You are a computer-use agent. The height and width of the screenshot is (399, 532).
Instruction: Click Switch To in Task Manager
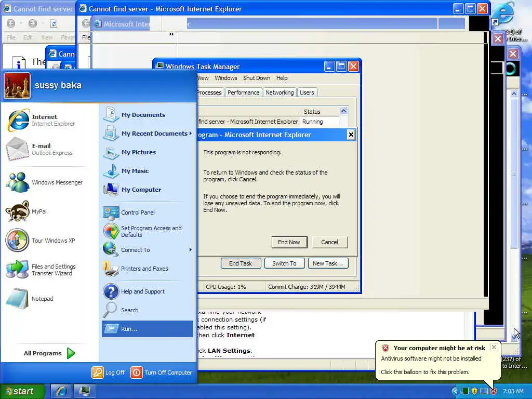coord(284,263)
